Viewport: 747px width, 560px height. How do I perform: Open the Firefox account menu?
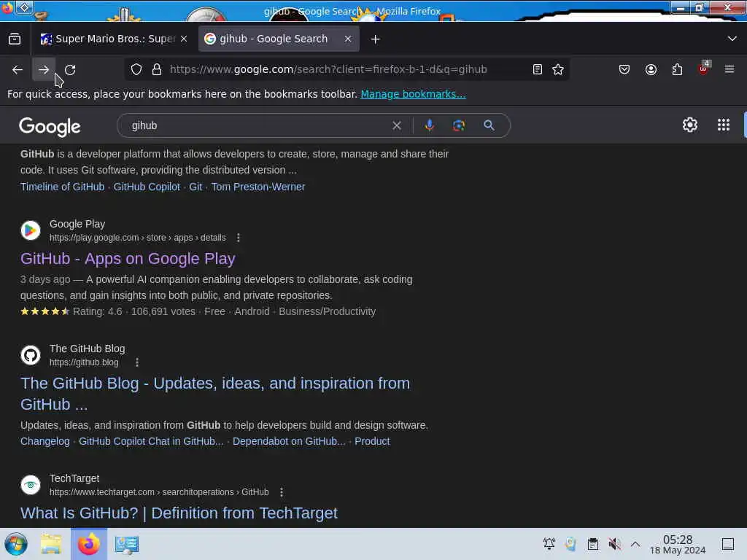tap(651, 69)
